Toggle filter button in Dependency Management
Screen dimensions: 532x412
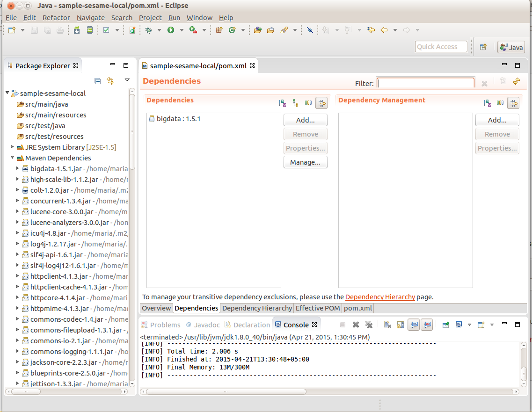513,103
